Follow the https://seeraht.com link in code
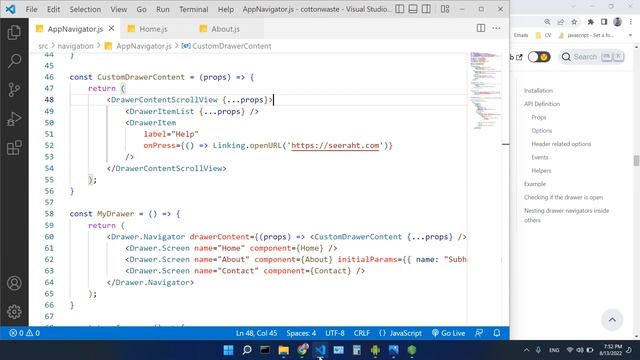The image size is (640, 360). point(335,145)
